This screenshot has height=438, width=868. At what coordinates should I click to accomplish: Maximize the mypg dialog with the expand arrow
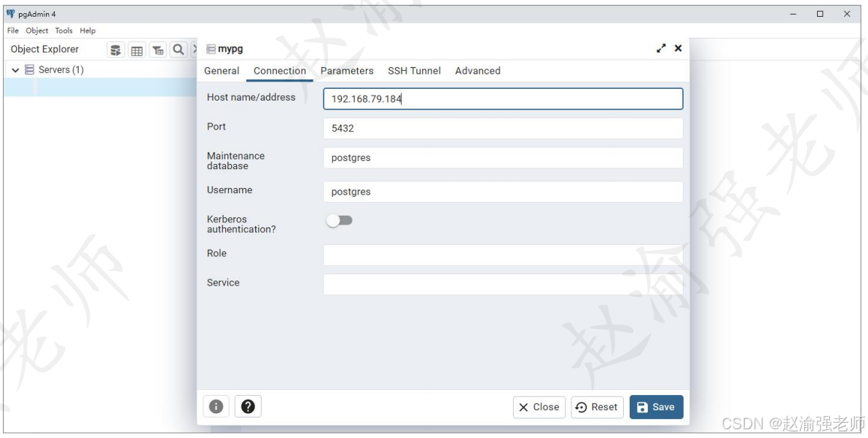click(661, 48)
